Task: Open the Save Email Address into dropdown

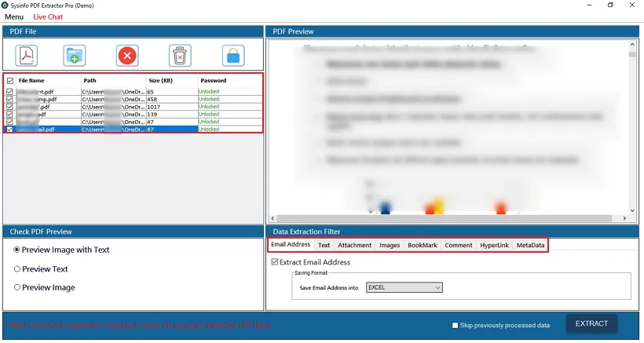Action: tap(404, 287)
